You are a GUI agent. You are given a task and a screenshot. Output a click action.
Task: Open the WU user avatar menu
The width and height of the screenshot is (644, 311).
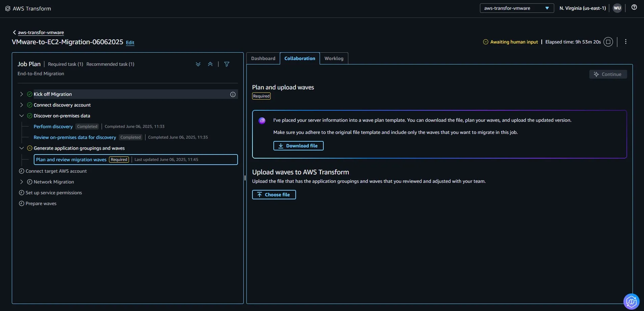click(617, 8)
